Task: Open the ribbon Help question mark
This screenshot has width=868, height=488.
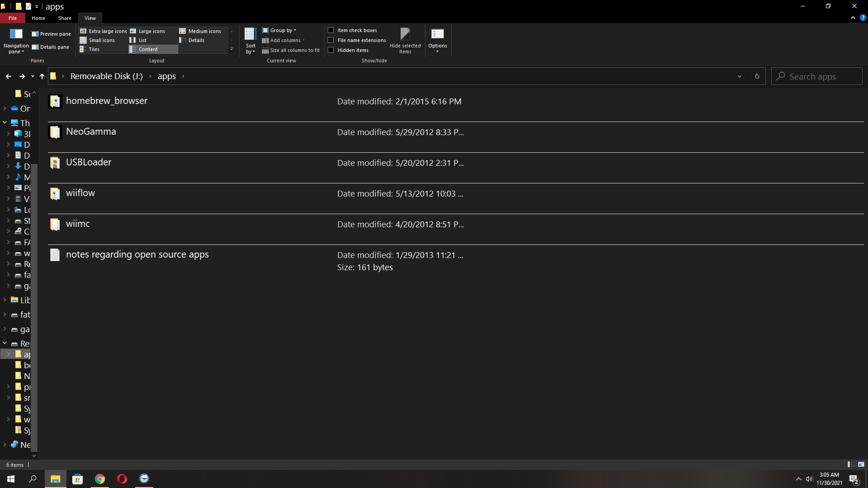Action: pos(863,18)
